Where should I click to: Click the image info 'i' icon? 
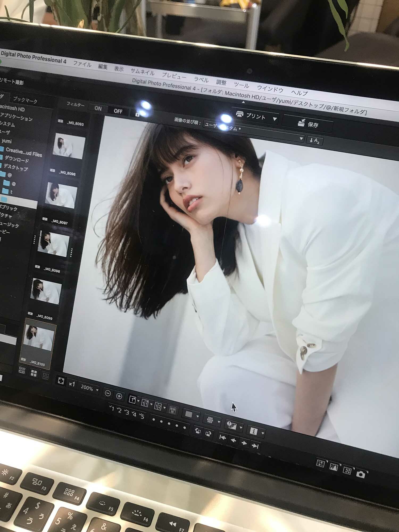click(x=253, y=431)
